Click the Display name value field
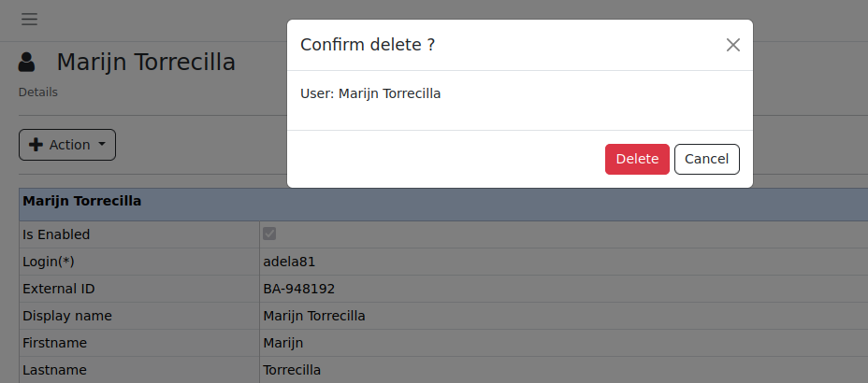The image size is (868, 383). click(314, 316)
